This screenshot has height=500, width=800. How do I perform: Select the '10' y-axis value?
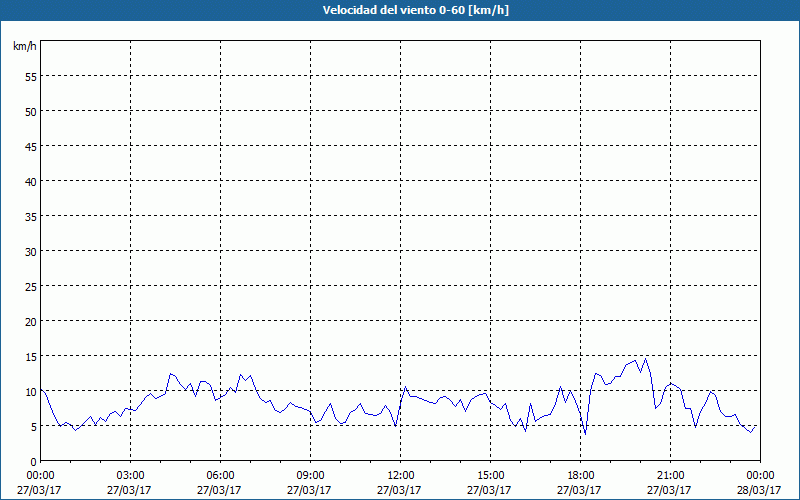[x=31, y=391]
